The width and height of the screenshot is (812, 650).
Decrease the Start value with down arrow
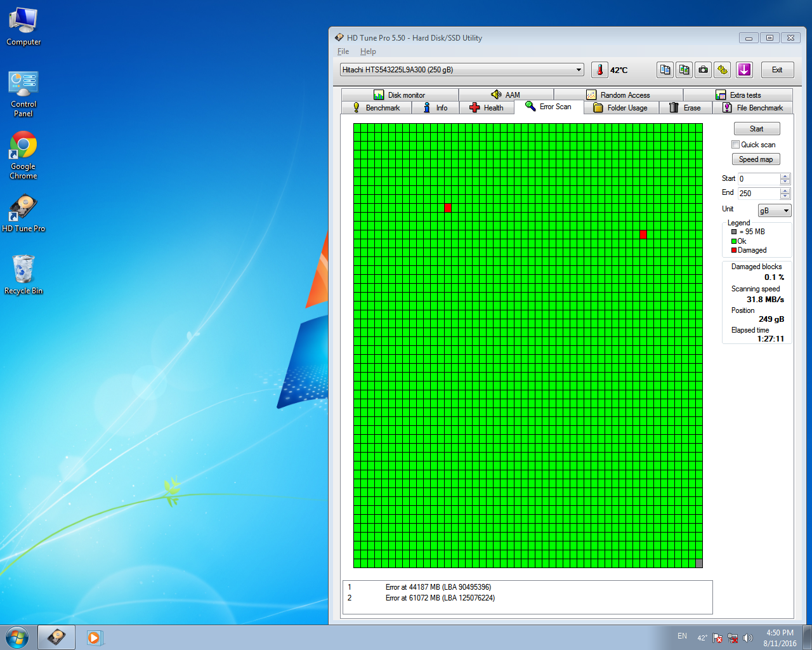pyautogui.click(x=785, y=182)
